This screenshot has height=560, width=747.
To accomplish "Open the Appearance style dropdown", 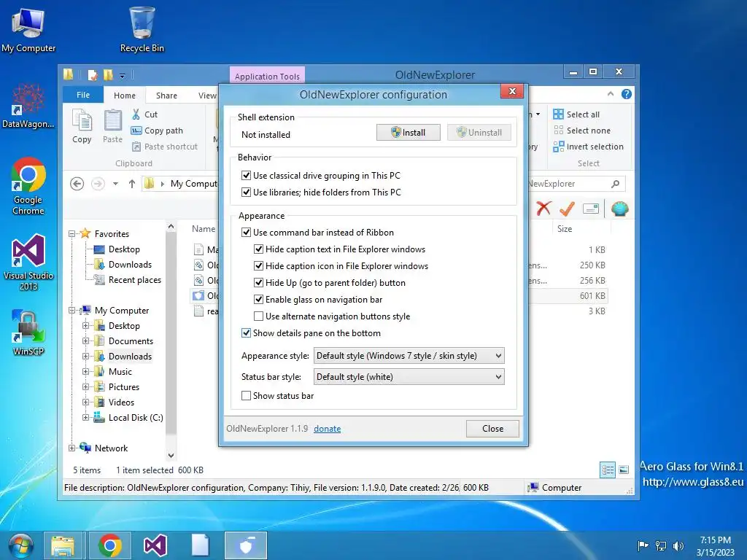I will (409, 356).
